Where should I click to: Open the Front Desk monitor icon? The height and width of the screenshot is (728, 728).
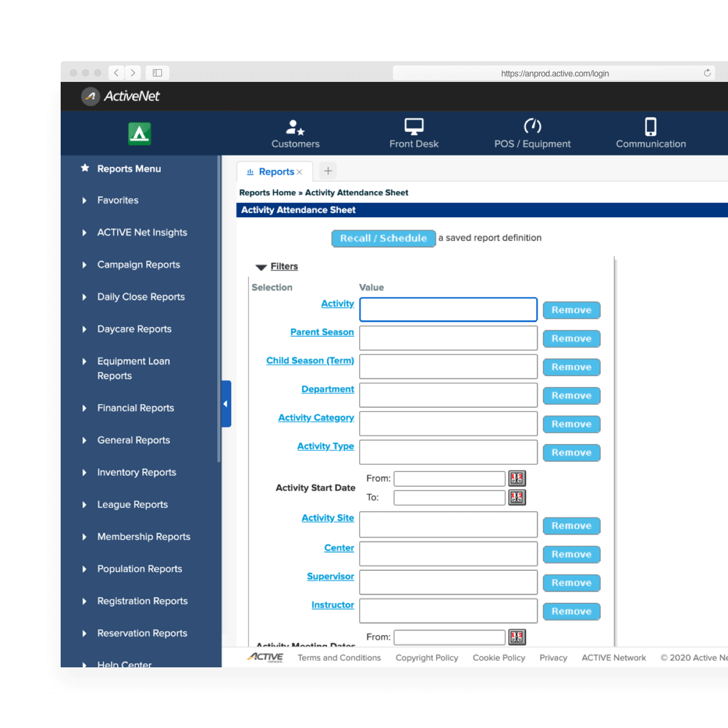coord(414,127)
